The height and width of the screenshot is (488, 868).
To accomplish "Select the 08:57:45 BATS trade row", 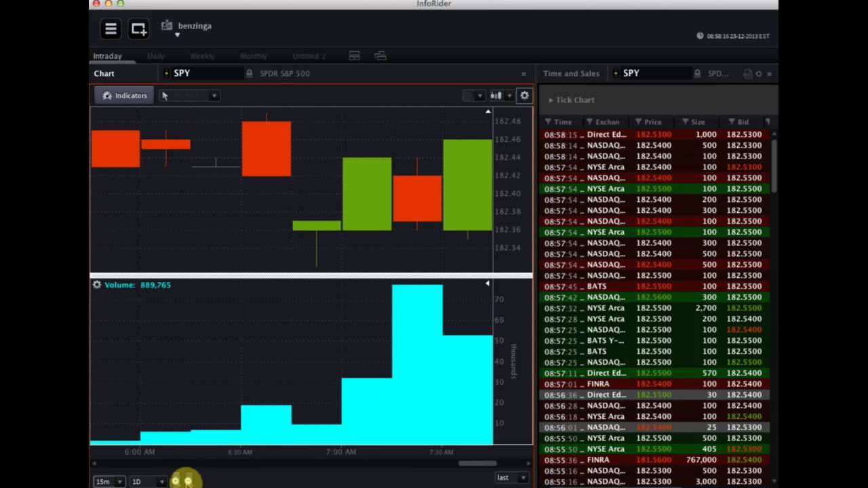I will 655,286.
